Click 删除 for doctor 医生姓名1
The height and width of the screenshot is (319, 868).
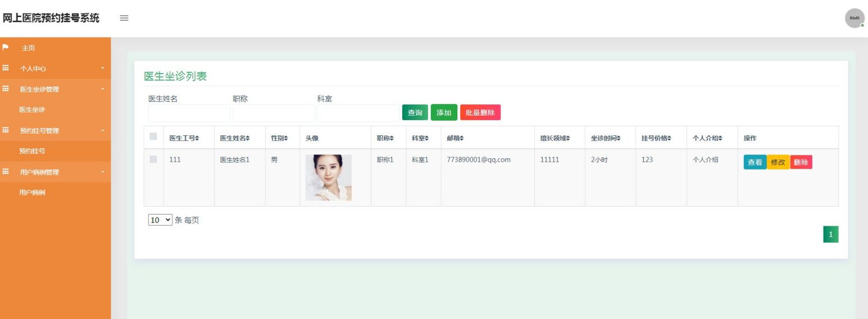click(x=801, y=162)
